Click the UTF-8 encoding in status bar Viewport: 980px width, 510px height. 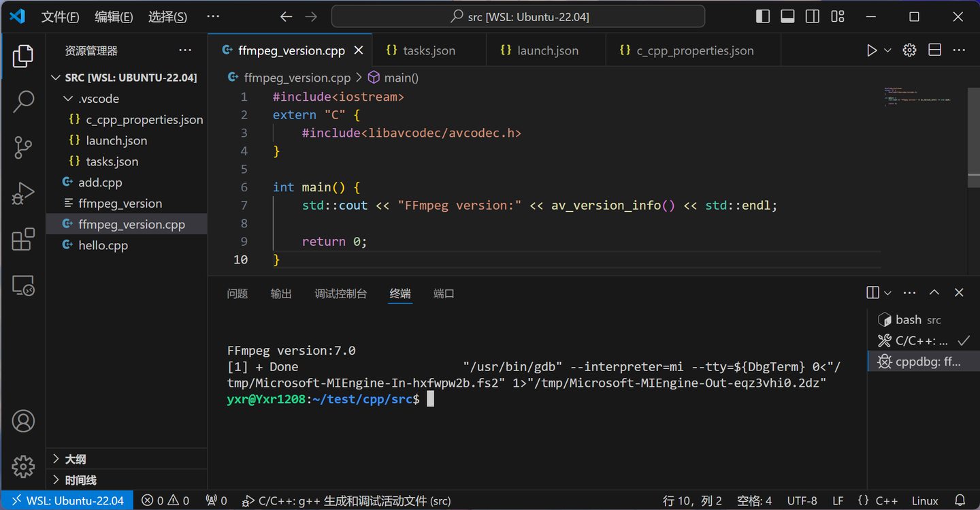pyautogui.click(x=802, y=500)
